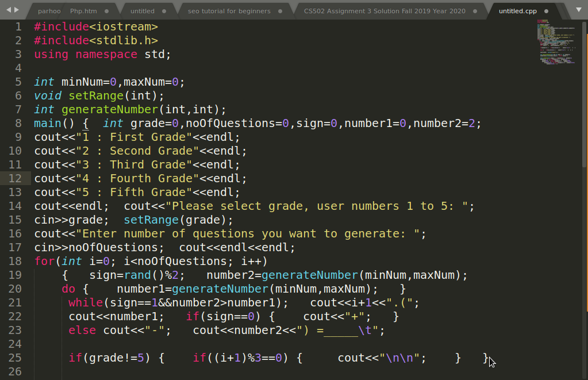The width and height of the screenshot is (588, 380).
Task: Open seo tutorial for beginners tab
Action: pyautogui.click(x=229, y=11)
